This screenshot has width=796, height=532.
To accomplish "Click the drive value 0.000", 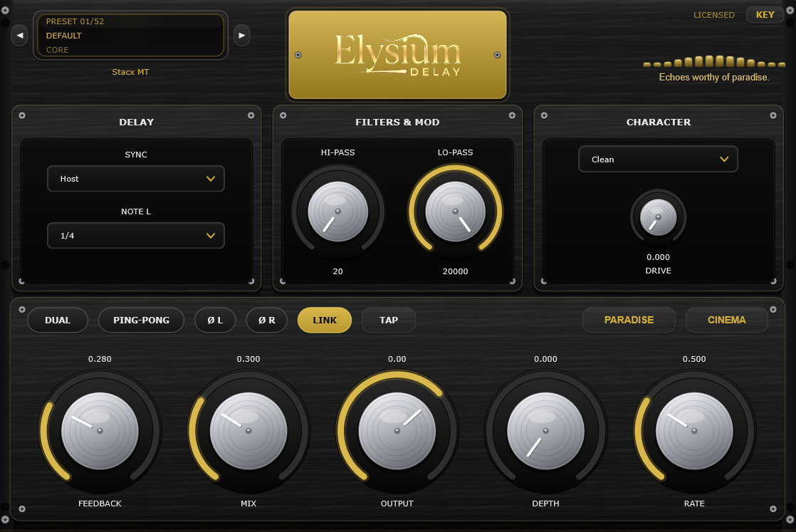I will (659, 257).
